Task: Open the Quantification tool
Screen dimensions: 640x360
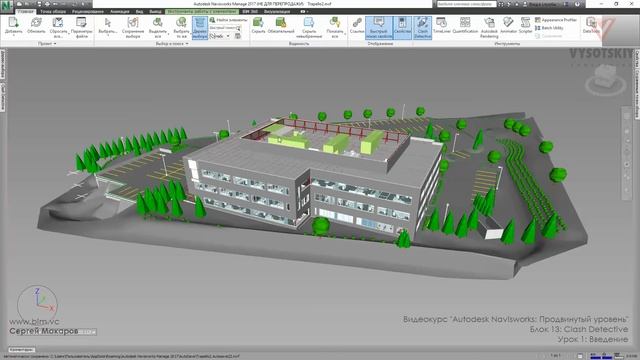Action: [x=465, y=25]
